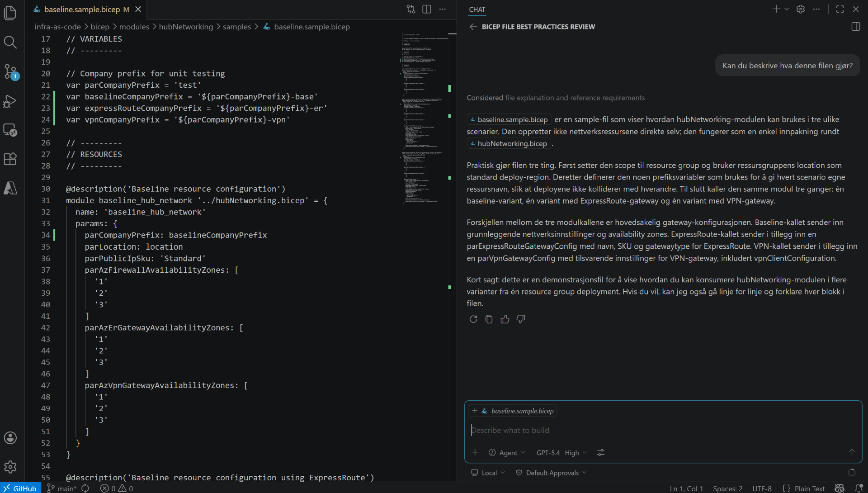Open Remote Explorer in activity bar

tap(10, 130)
